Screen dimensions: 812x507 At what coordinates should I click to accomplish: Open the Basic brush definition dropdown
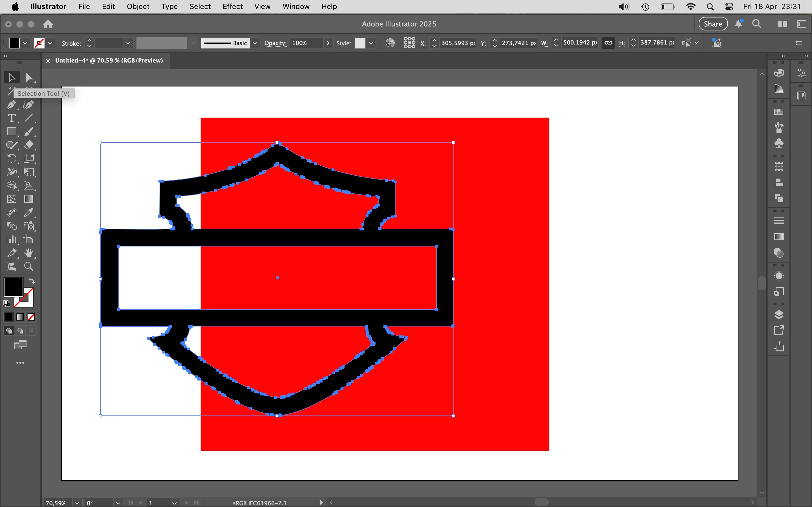point(255,43)
